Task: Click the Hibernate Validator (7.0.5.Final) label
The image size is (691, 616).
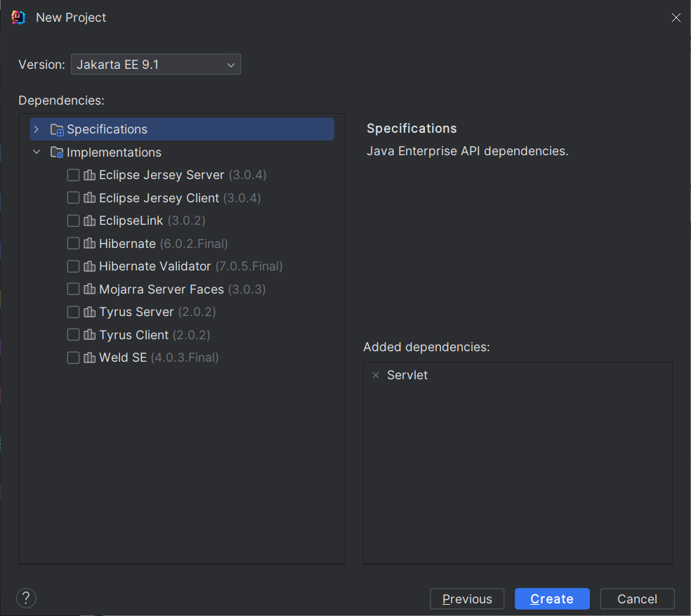Action: pos(191,266)
